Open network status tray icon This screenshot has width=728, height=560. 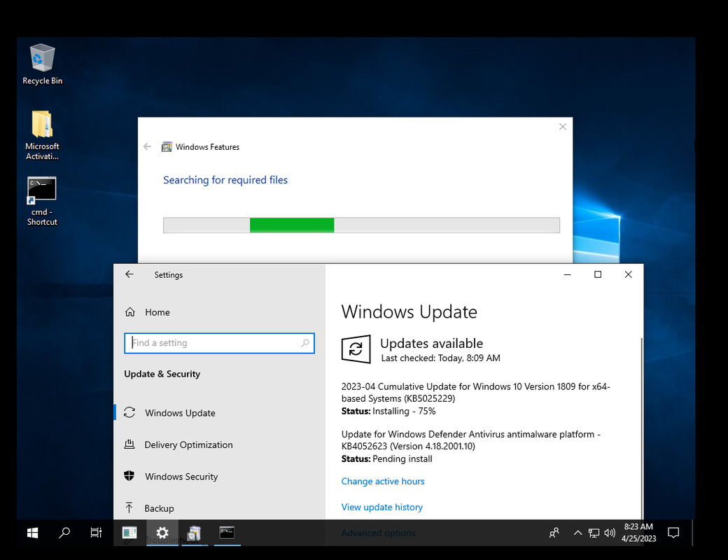tap(594, 533)
